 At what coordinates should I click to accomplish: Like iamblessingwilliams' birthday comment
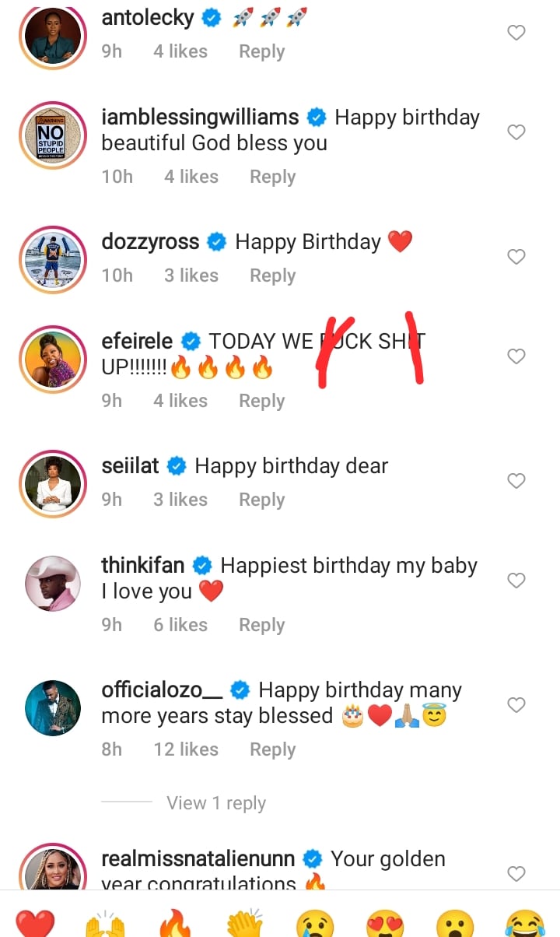[516, 132]
